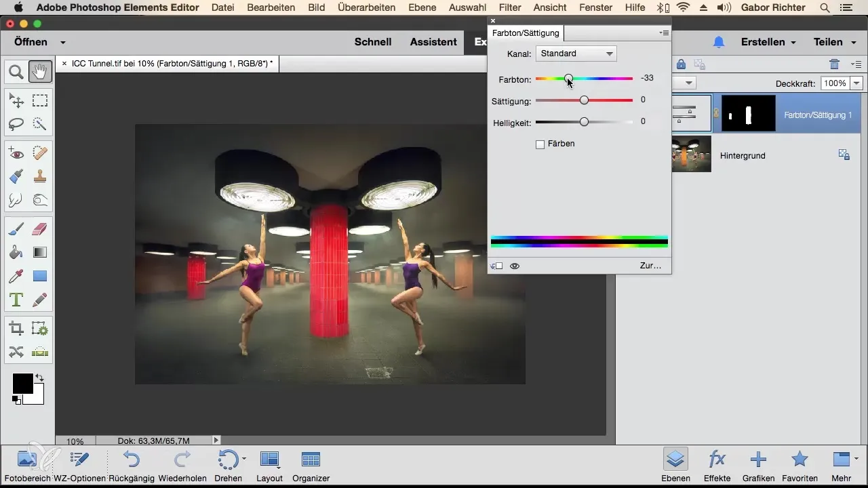
Task: Select the Smart Brush tool
Action: [16, 177]
